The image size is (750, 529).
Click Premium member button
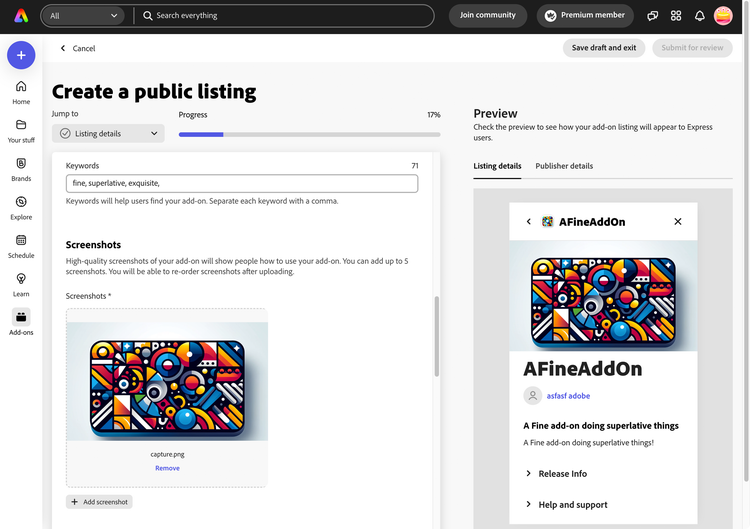[585, 15]
